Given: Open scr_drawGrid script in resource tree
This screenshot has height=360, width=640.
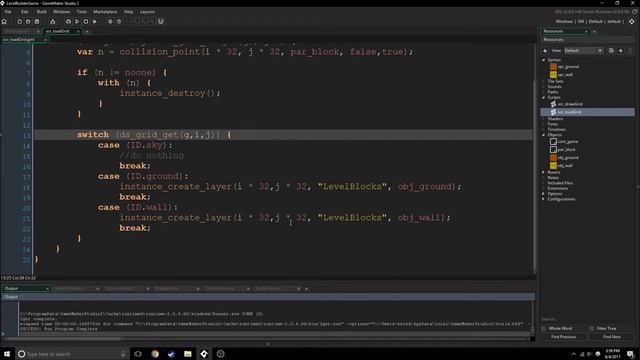Looking at the screenshot, I should 570,104.
